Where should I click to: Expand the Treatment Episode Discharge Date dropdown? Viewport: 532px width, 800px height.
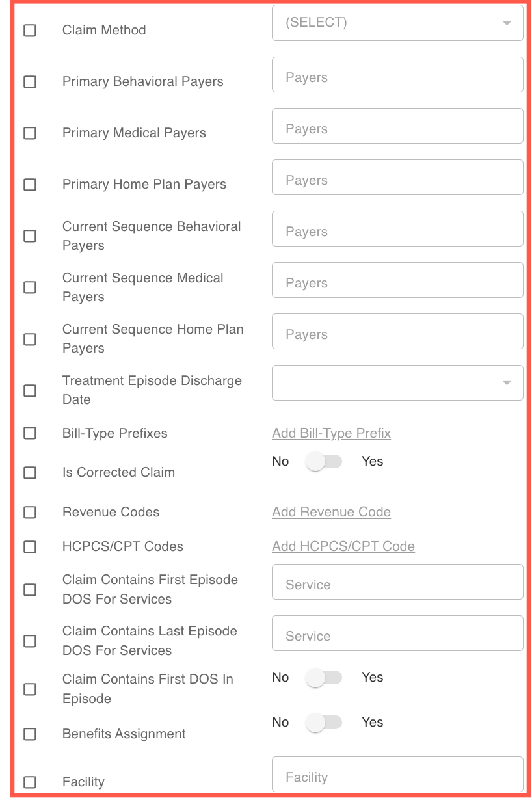397,382
